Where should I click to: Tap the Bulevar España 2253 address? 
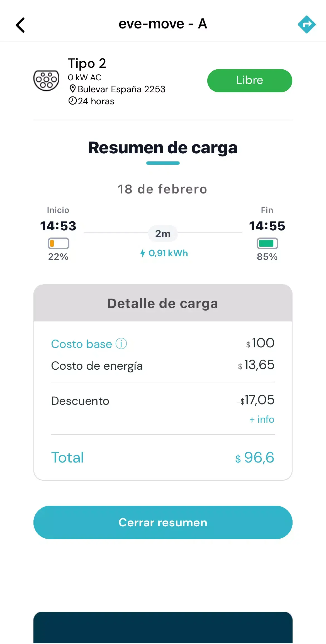(x=121, y=89)
